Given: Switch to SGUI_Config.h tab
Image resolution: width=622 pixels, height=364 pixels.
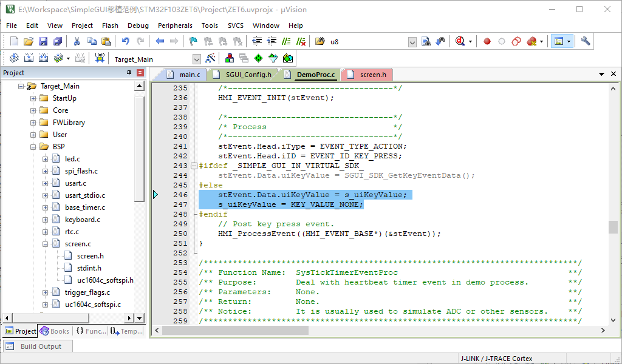Looking at the screenshot, I should [x=244, y=75].
